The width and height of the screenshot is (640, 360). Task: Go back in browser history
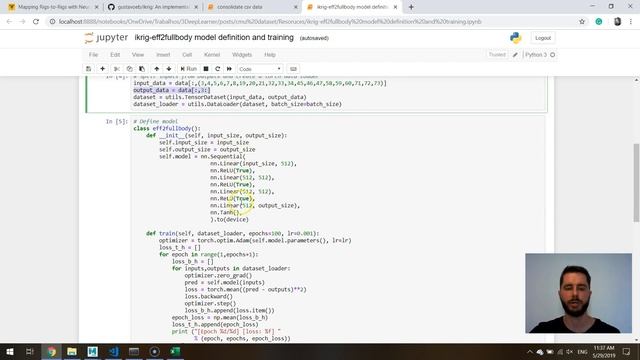[x=9, y=22]
